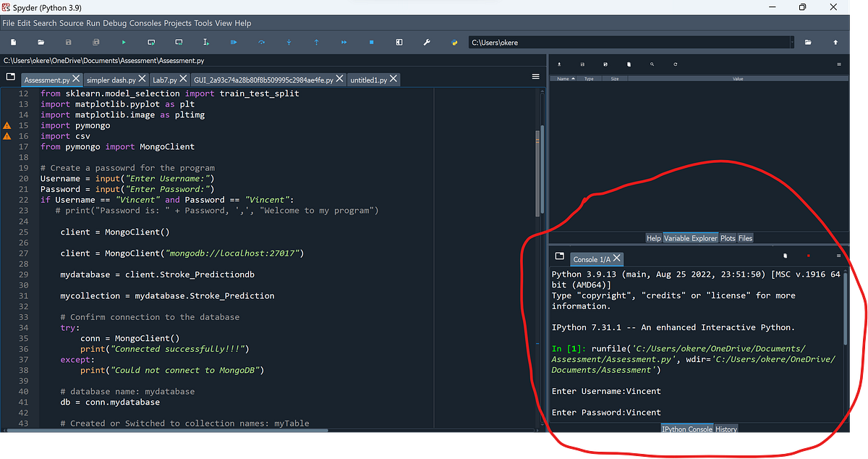The height and width of the screenshot is (459, 868).
Task: Browse for a new working directory
Action: (x=808, y=42)
